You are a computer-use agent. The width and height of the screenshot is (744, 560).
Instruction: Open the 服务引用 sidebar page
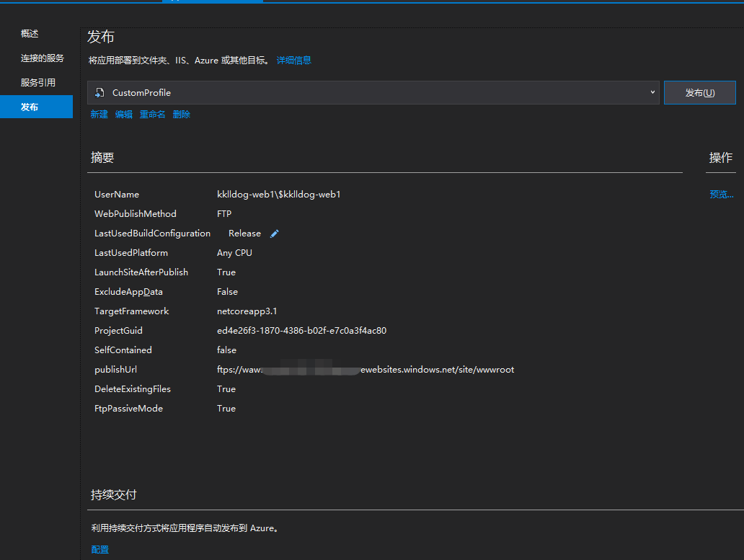pyautogui.click(x=39, y=81)
